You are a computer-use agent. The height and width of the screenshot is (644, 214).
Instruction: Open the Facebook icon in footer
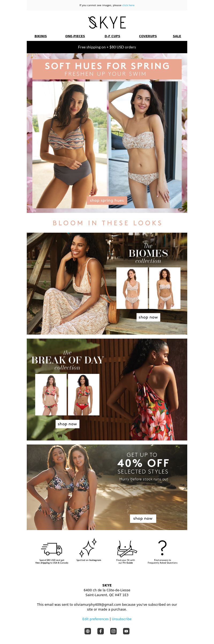click(101, 631)
